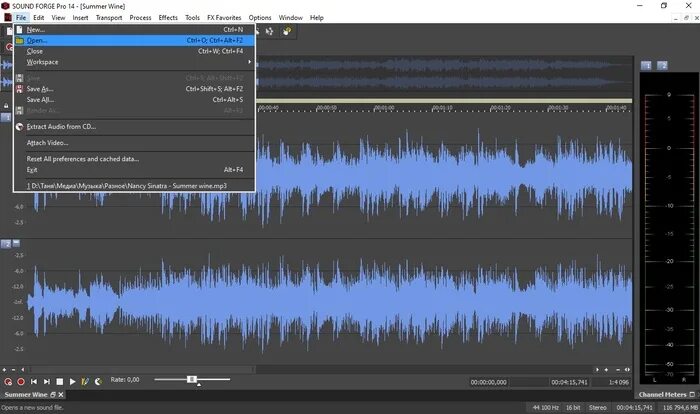Select Close in the File menu
This screenshot has width=700, height=414.
coord(134,51)
